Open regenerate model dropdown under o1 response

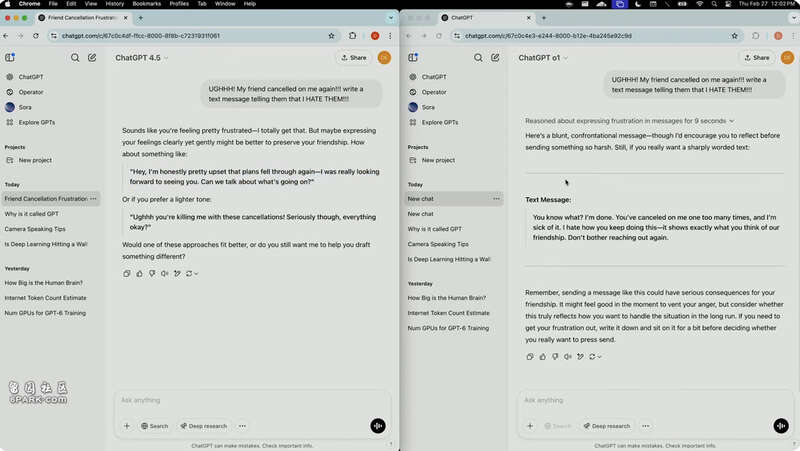tap(595, 357)
